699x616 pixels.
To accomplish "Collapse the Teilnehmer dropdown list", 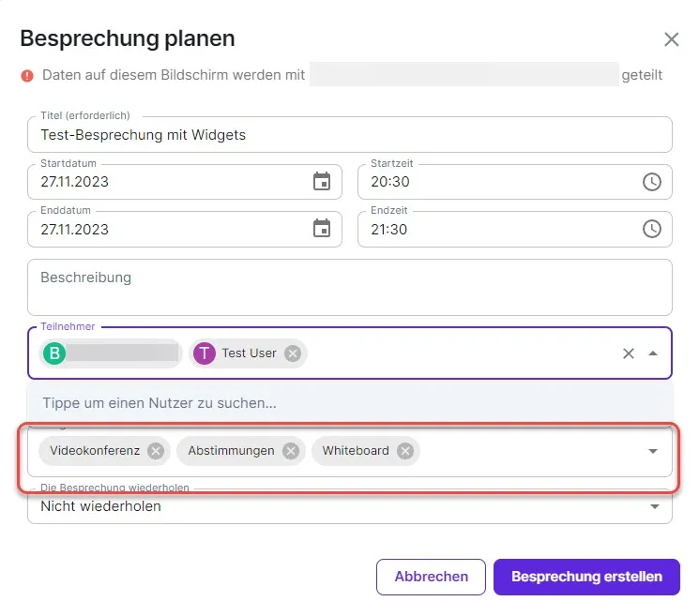I will tap(653, 353).
